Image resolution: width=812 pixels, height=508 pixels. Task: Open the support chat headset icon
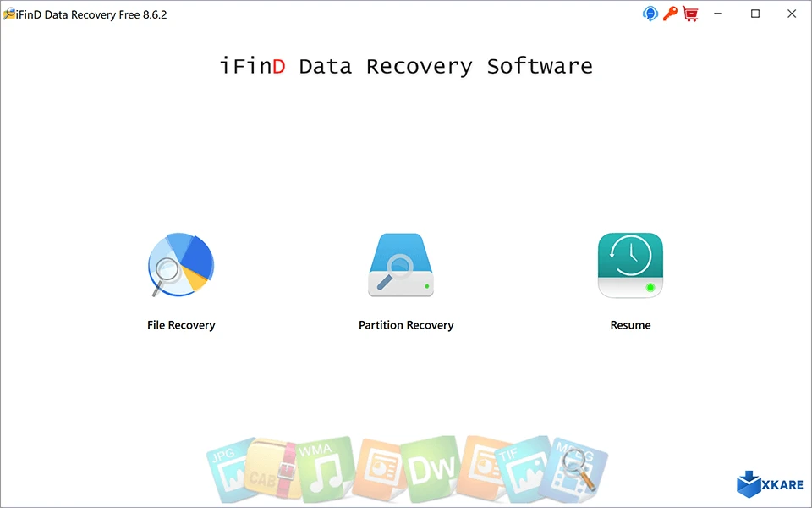tap(650, 14)
